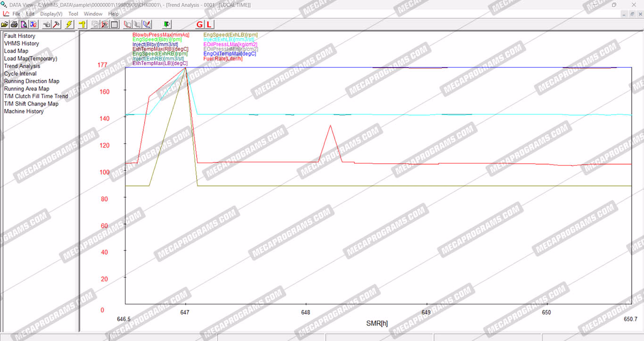
Task: Toggle the Fuel Rate[Liter/h] legend series
Action: (223, 58)
